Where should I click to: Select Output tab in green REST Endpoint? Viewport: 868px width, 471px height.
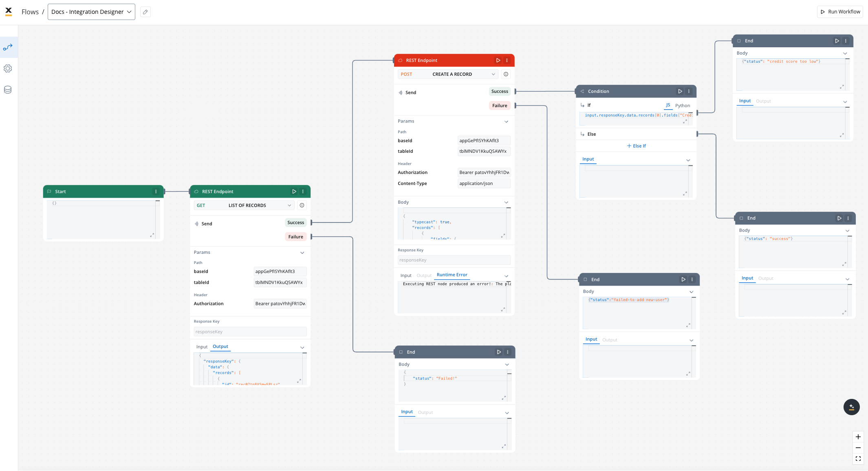pyautogui.click(x=220, y=347)
